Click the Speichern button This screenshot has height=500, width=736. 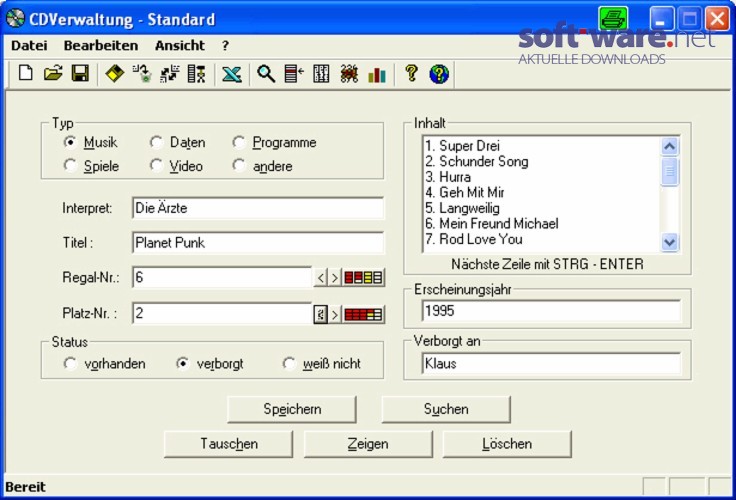coord(292,409)
